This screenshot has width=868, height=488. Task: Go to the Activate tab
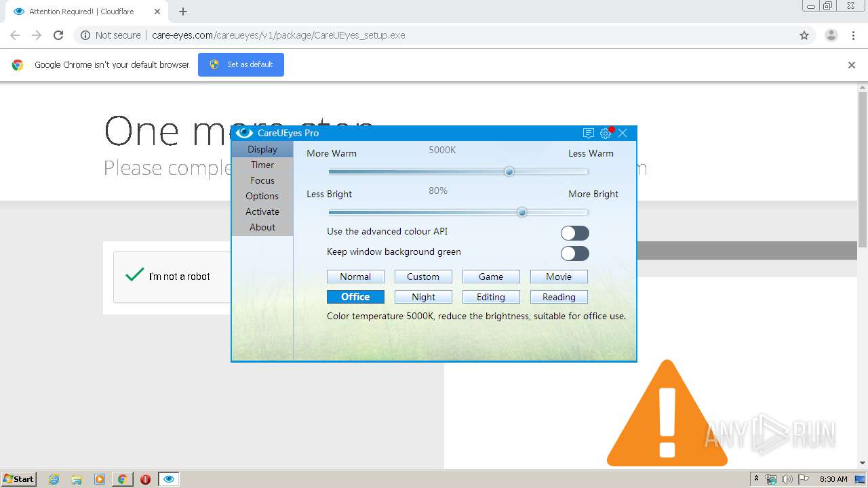click(262, 211)
